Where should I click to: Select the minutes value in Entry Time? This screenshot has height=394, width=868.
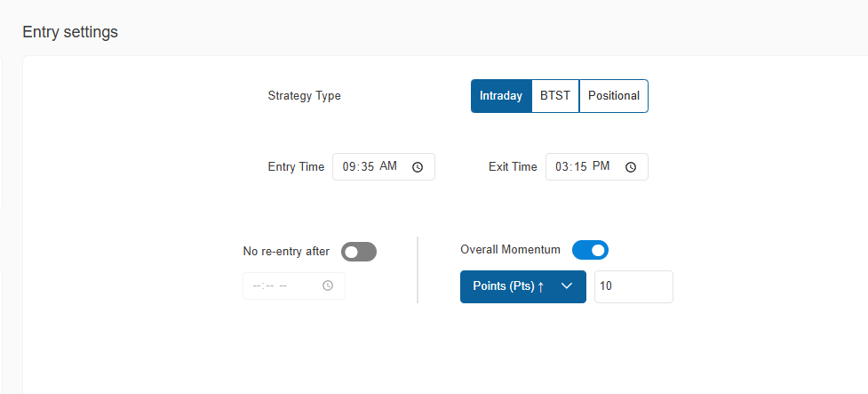pos(367,167)
